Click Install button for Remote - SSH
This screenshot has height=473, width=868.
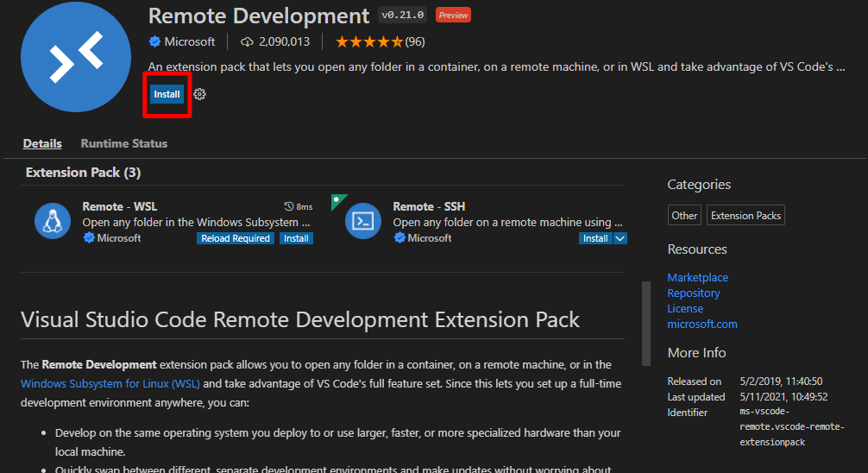pyautogui.click(x=595, y=238)
